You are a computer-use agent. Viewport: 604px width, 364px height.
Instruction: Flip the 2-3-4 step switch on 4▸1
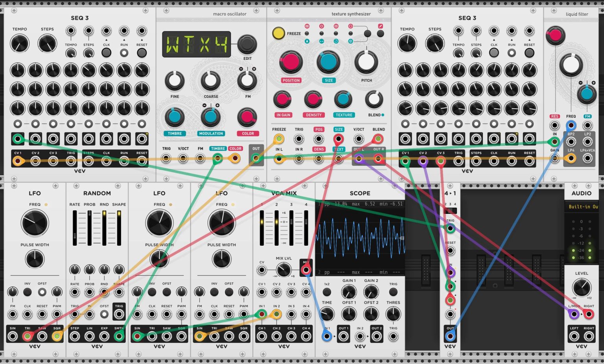[450, 211]
